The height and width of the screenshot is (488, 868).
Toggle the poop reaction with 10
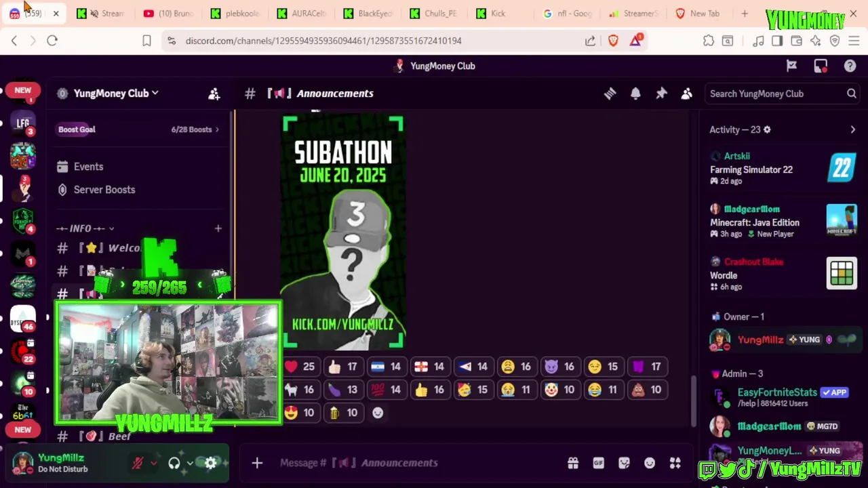647,390
